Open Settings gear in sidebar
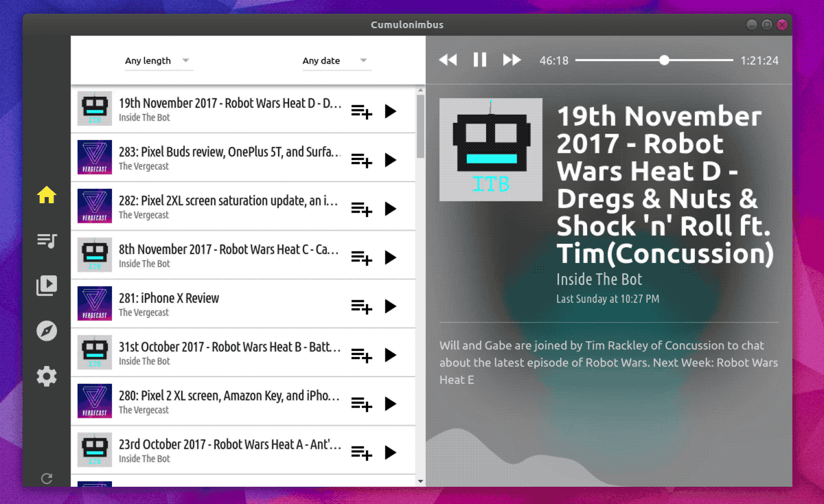Image resolution: width=824 pixels, height=504 pixels. [x=47, y=376]
